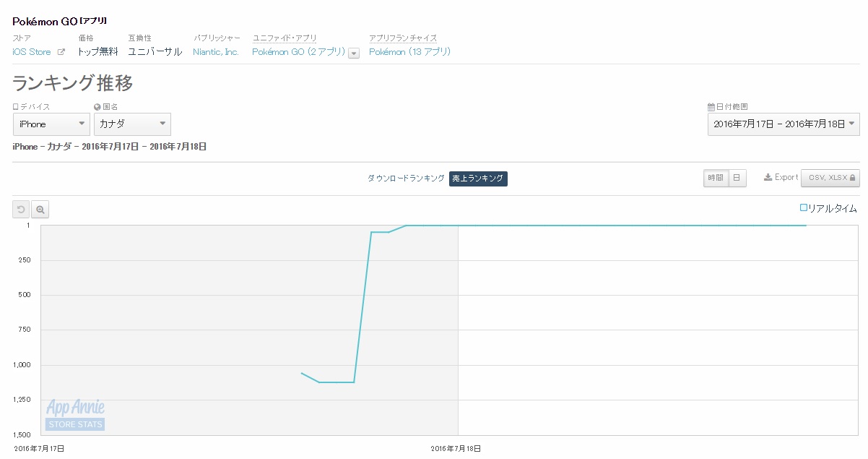This screenshot has width=868, height=459.
Task: Click the CSV, XLSX export button
Action: [830, 178]
